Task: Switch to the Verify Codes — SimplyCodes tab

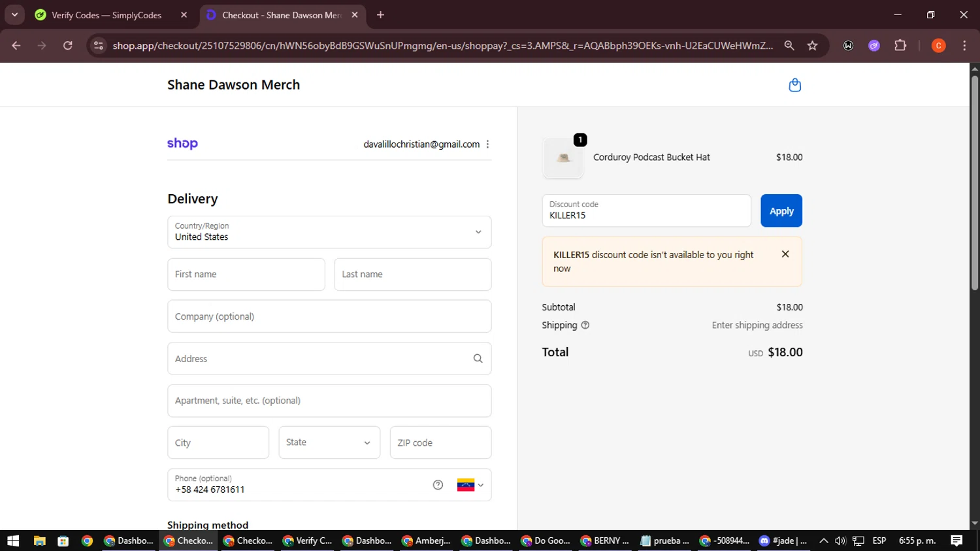Action: tap(106, 15)
